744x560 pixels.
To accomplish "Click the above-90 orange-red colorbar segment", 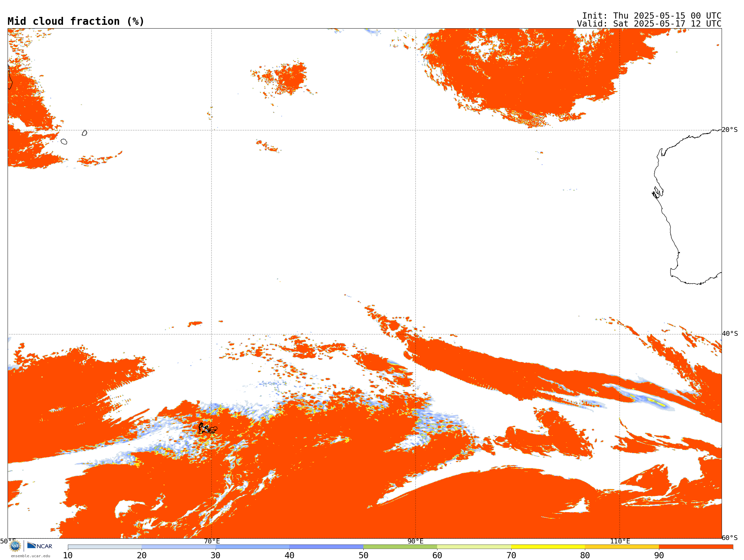I will (696, 547).
